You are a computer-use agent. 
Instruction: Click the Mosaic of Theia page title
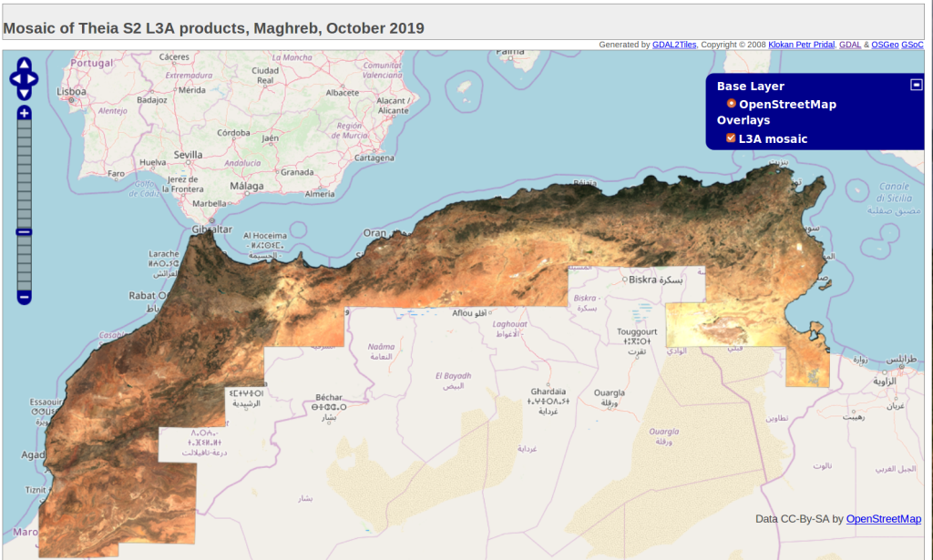click(213, 28)
